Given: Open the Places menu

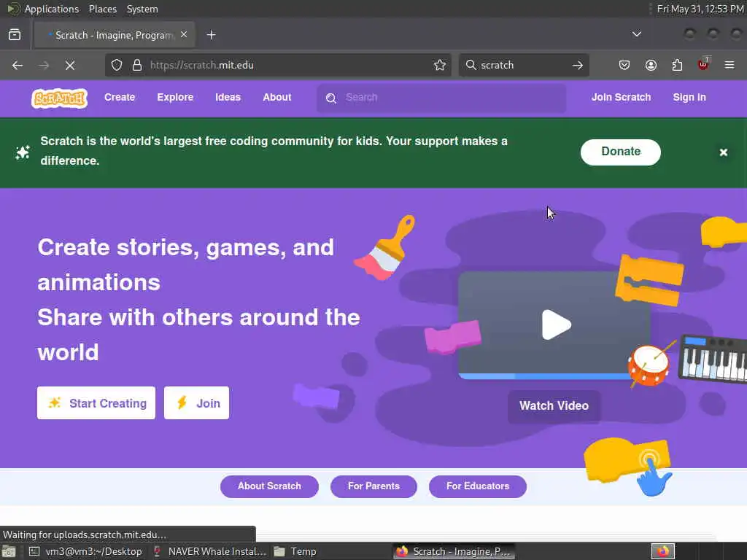Looking at the screenshot, I should pyautogui.click(x=102, y=9).
